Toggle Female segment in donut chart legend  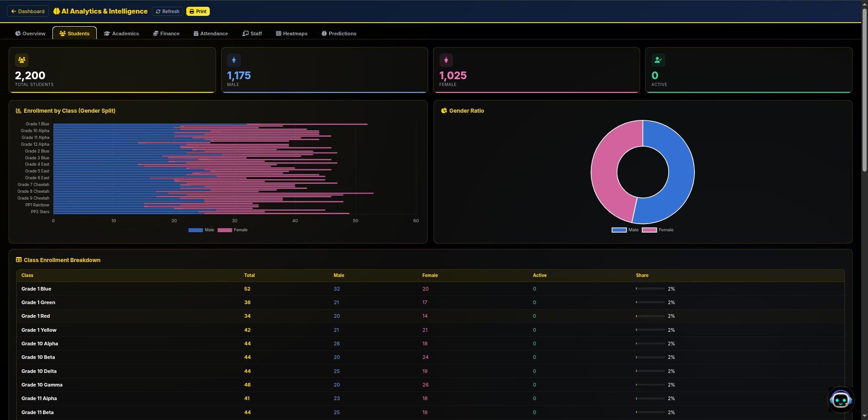tap(658, 230)
